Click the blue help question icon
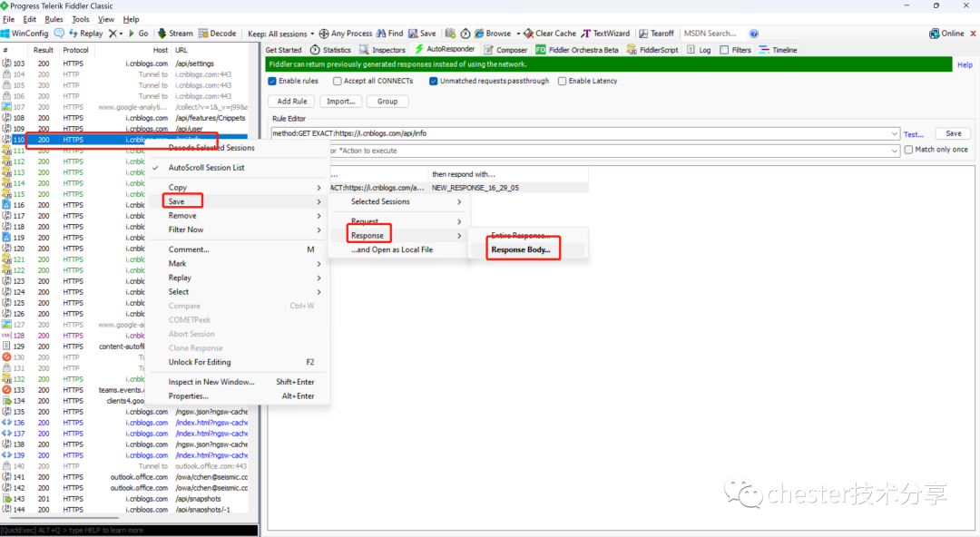This screenshot has height=537, width=980. [754, 34]
